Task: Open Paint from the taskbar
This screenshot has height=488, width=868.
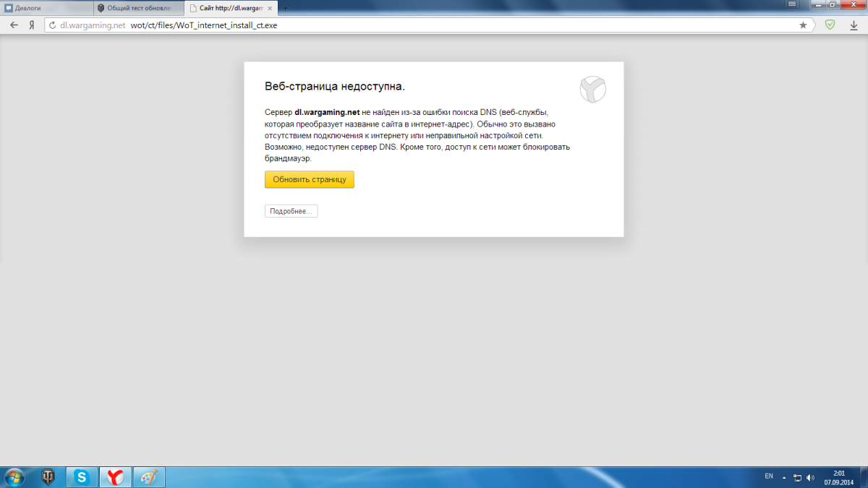Action: click(x=148, y=477)
